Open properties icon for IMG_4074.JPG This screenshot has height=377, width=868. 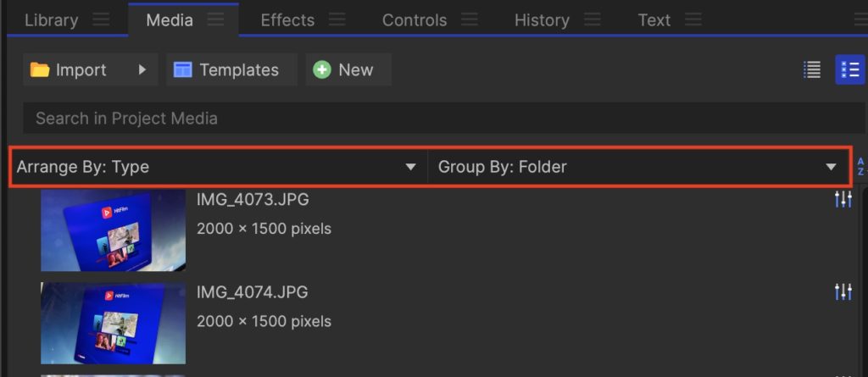point(843,292)
